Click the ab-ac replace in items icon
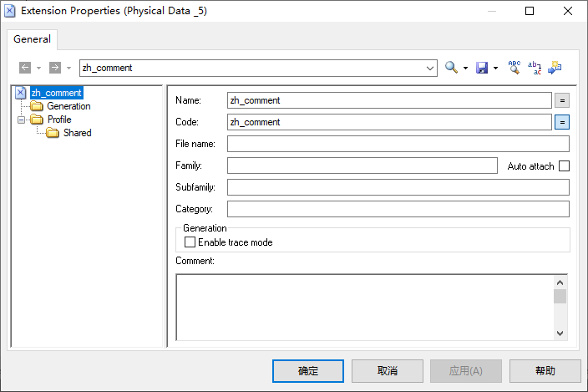 pyautogui.click(x=535, y=68)
